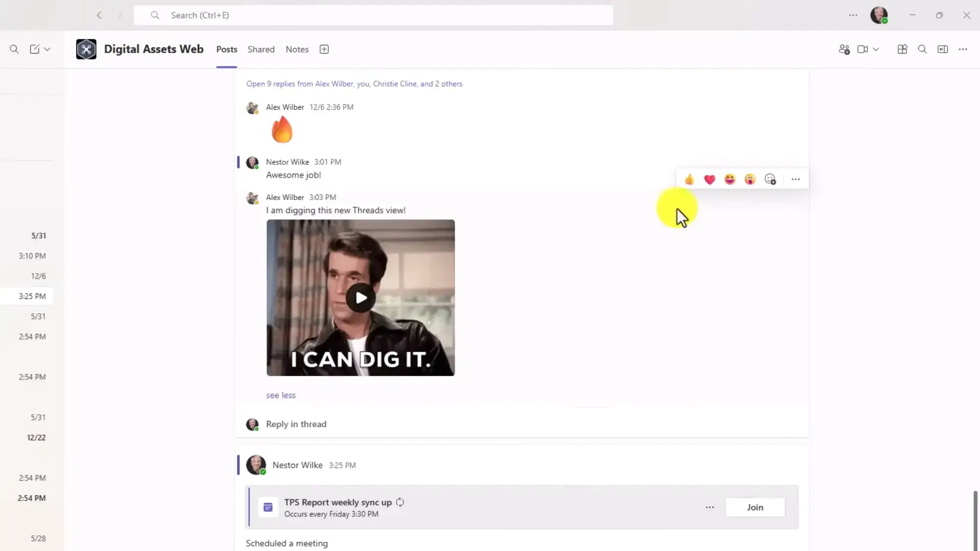Select the 12/22 entry in sidebar

tap(36, 438)
